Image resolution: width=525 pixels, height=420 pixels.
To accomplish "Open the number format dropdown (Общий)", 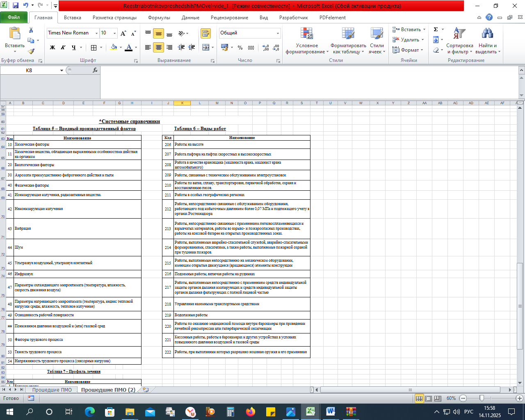I will coord(278,33).
